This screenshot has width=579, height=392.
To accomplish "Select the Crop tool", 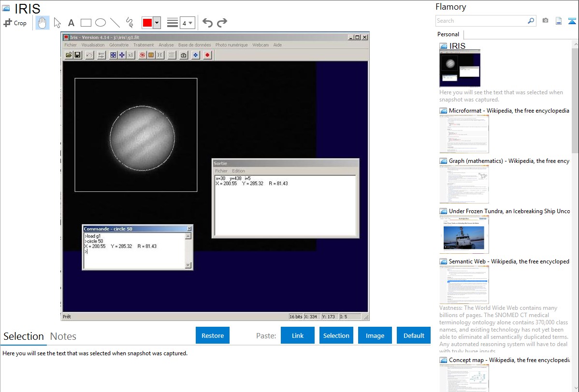I will 15,23.
